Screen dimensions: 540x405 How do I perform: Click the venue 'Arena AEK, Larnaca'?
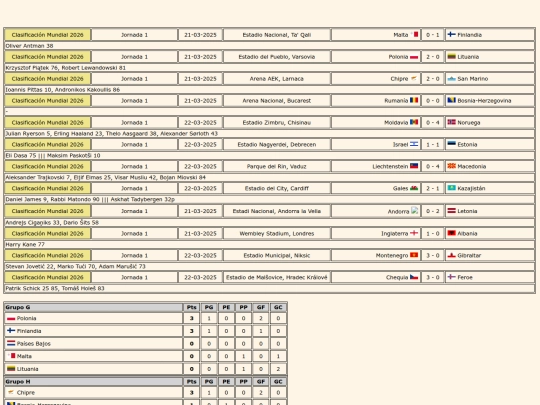[277, 79]
